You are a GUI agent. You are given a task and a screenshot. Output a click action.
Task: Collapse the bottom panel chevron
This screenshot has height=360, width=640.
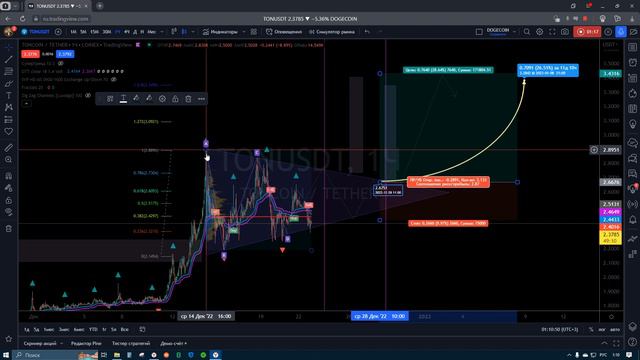click(604, 344)
